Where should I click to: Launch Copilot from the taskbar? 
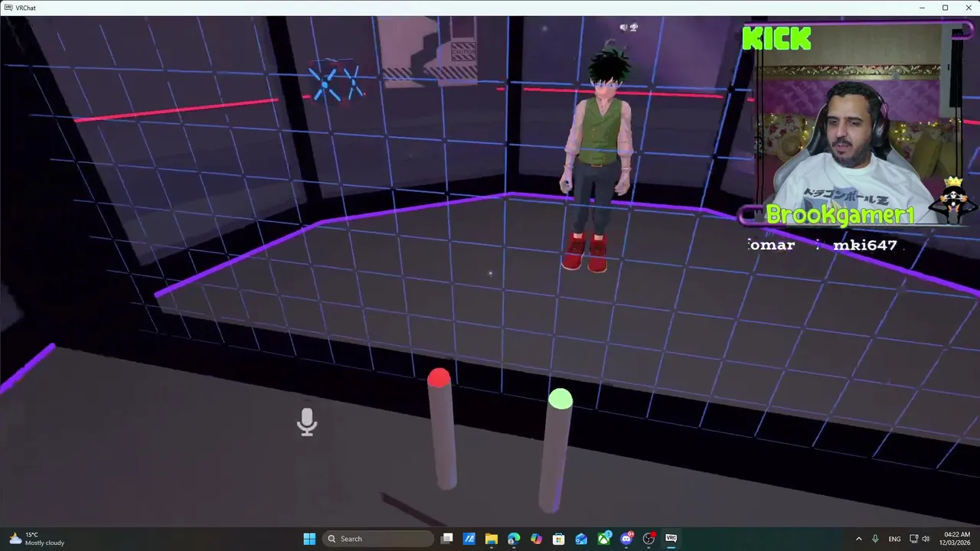[x=537, y=539]
